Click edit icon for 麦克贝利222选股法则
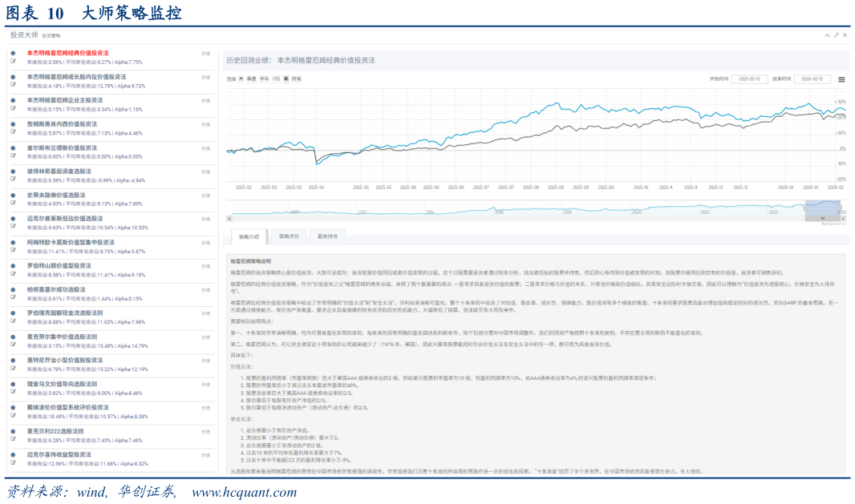Screen dimensions: 855x504 click(x=13, y=440)
